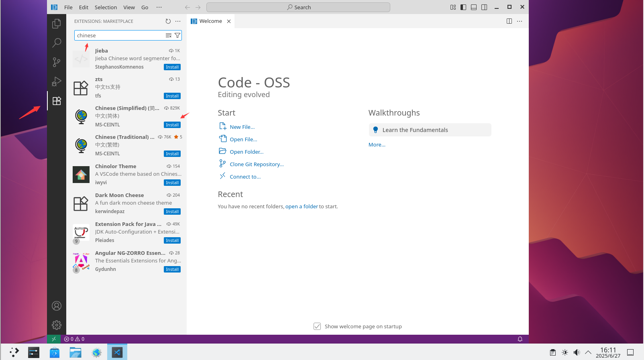The width and height of the screenshot is (644, 360).
Task: Go back with the navigation arrow
Action: 187,7
